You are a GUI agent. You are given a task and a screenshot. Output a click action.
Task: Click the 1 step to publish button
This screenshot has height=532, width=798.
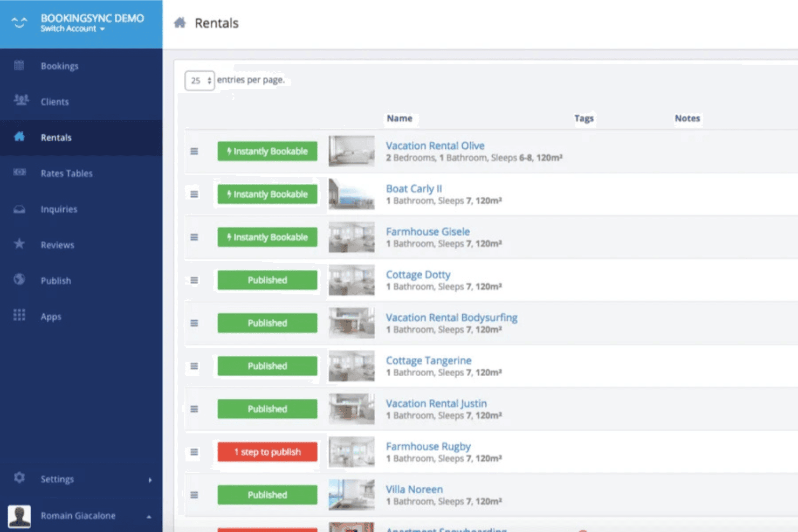[267, 452]
